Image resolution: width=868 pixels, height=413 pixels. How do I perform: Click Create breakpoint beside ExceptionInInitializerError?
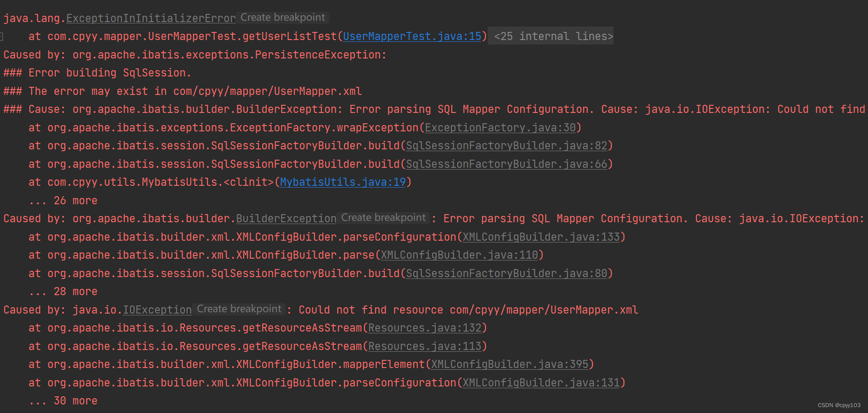(x=283, y=18)
